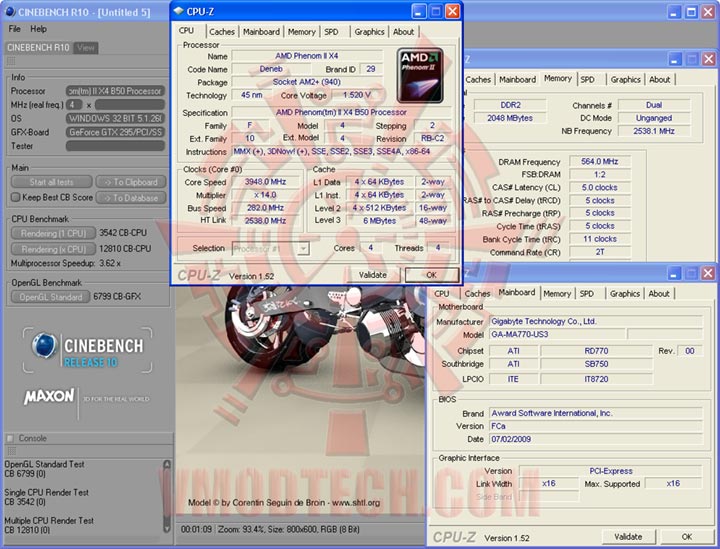Toggle Keep Best CB Score checkbox
The width and height of the screenshot is (720, 549).
[x=16, y=197]
